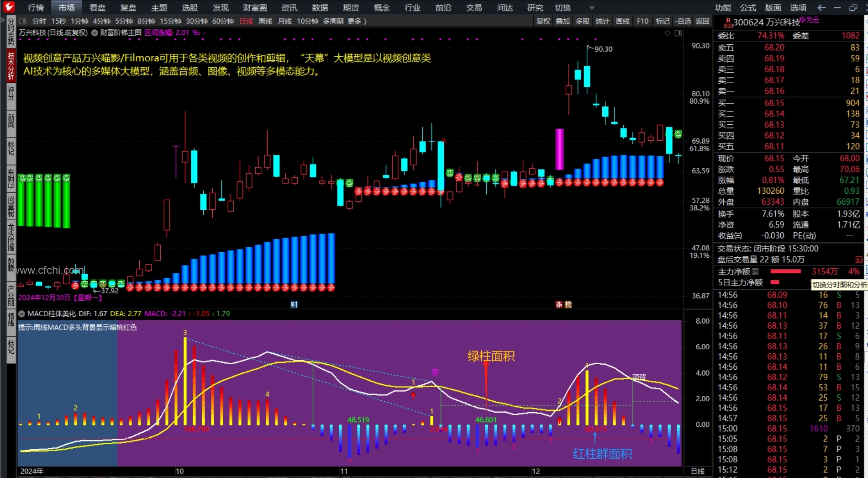Select the 15秒 period
Viewport: 868px width, 478px height.
click(x=58, y=21)
